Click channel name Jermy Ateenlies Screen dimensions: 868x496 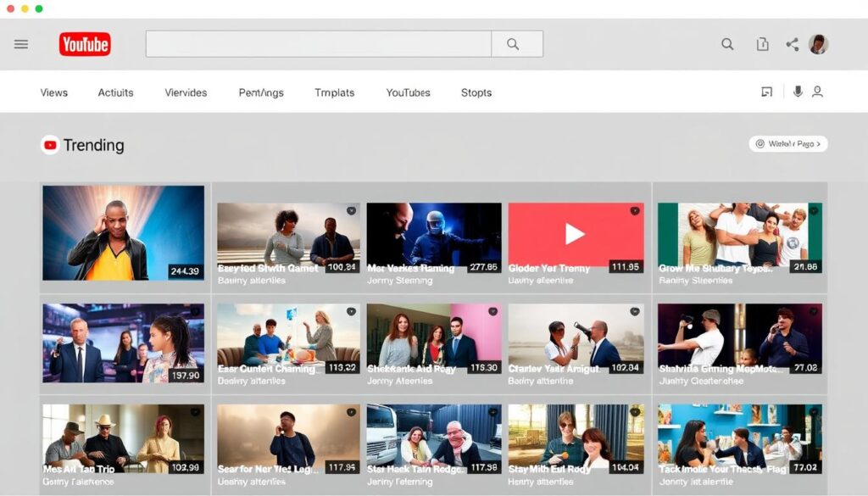[x=400, y=382]
